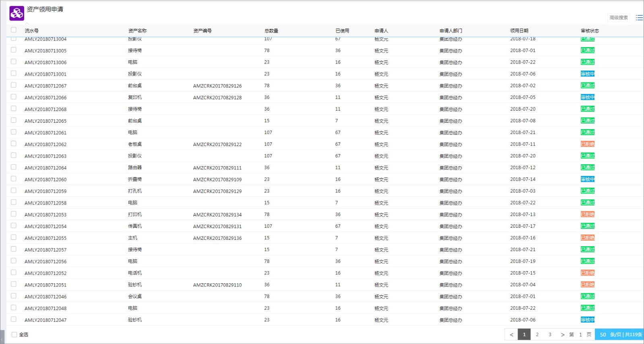The width and height of the screenshot is (644, 344).
Task: Select serial number AMLY20180712068
Action: (x=45, y=109)
